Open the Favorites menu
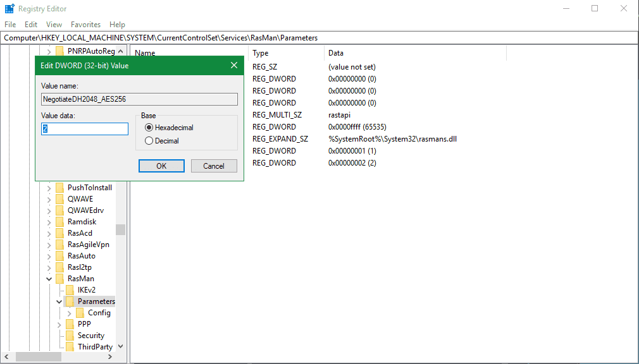The width and height of the screenshot is (639, 364). click(x=85, y=25)
